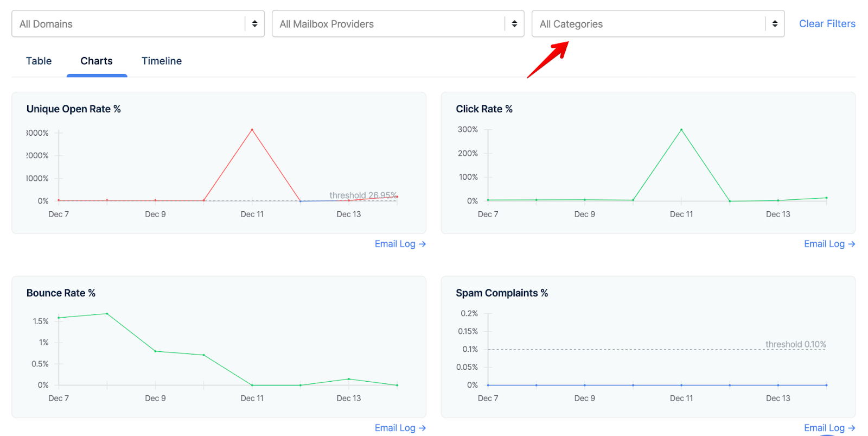Open Email Log under Unique Open Rate chart

pyautogui.click(x=400, y=244)
